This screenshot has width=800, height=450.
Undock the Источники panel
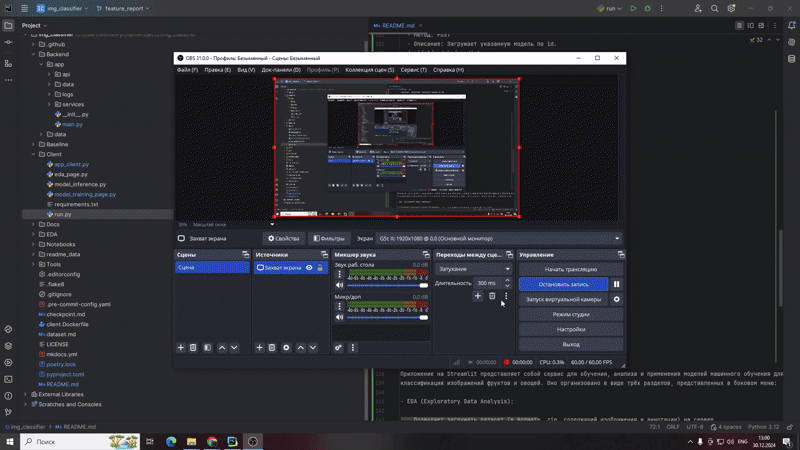[324, 255]
